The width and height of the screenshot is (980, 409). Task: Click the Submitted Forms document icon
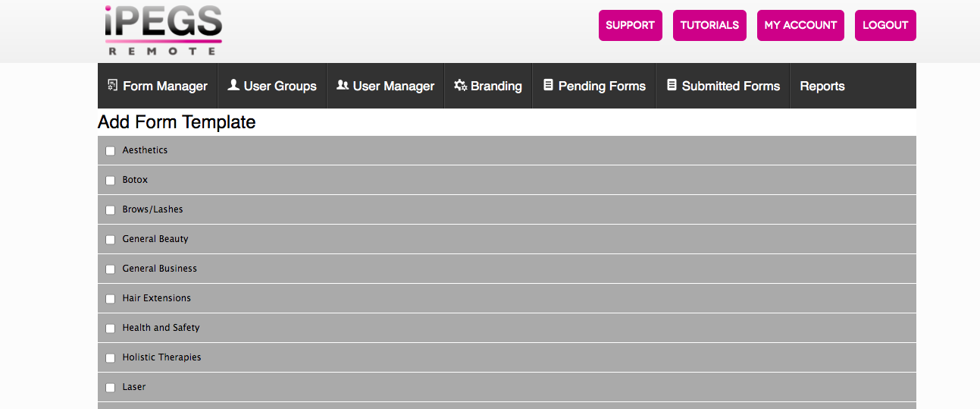(x=672, y=85)
